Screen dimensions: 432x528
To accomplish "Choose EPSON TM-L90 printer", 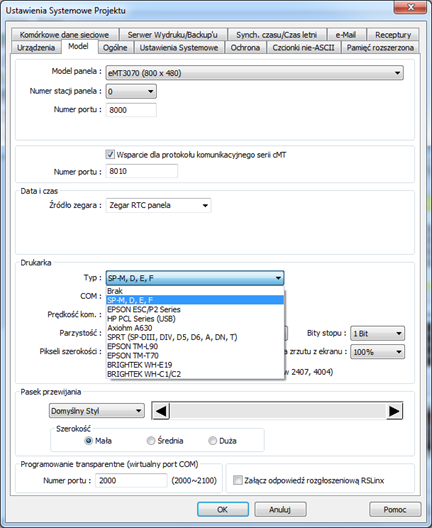I will click(x=195, y=346).
